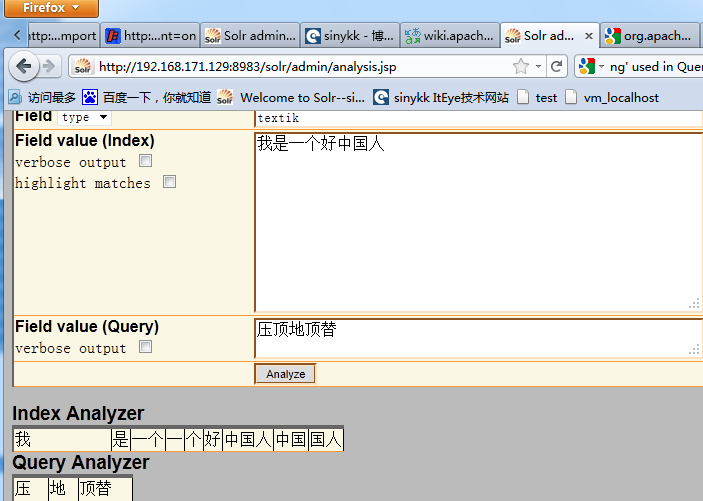Select the '是' token in Index Analyzer
This screenshot has width=703, height=501.
tap(121, 439)
